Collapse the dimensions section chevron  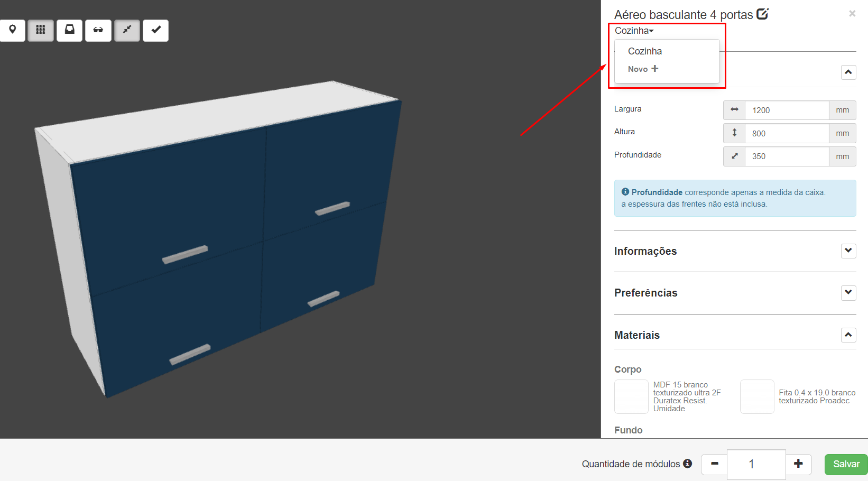848,72
